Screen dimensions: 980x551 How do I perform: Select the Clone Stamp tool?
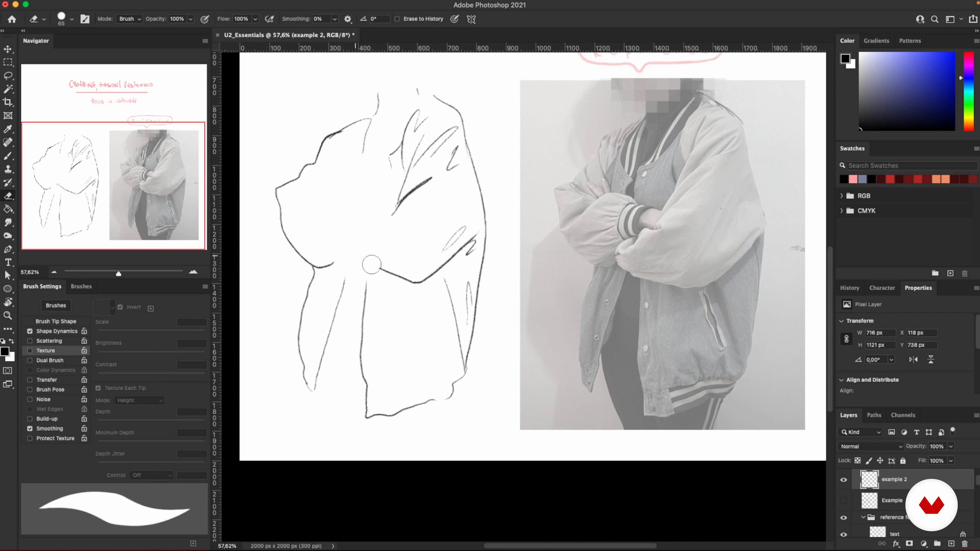pyautogui.click(x=8, y=169)
